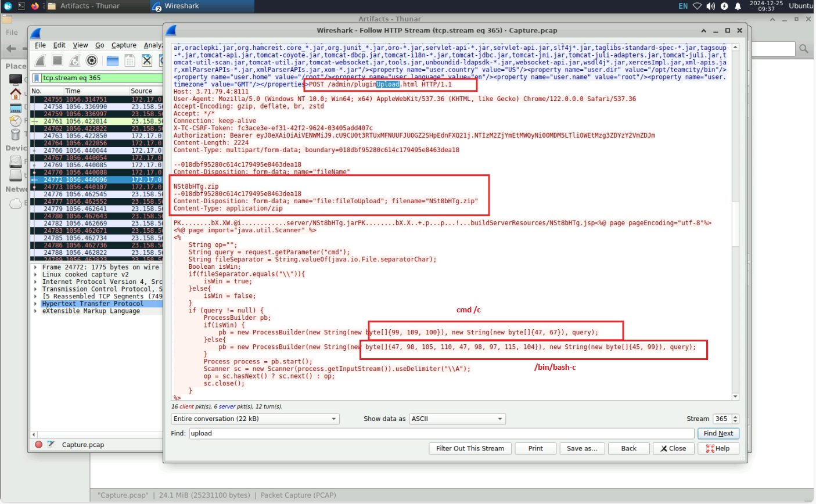The image size is (816, 504).
Task: Click the network wifi tray icon
Action: tap(698, 6)
